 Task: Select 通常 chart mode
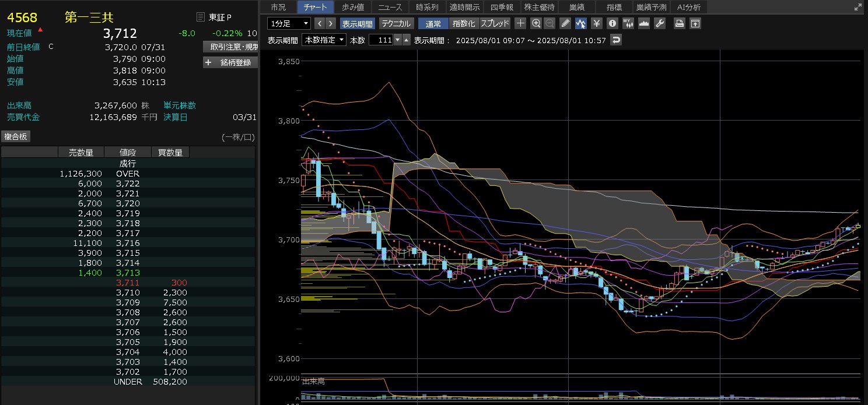coord(433,24)
